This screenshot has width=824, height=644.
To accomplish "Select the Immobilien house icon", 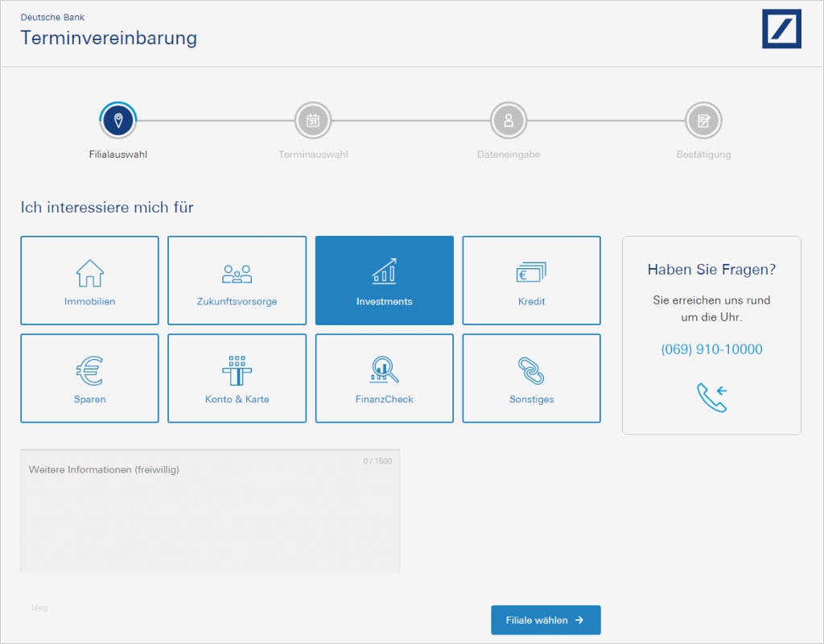I will click(89, 270).
